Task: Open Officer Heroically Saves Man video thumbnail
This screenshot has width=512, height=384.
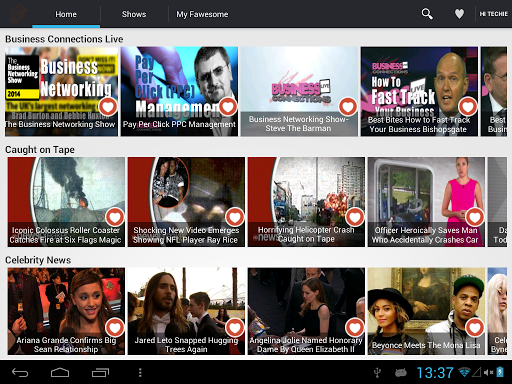Action: pos(426,202)
